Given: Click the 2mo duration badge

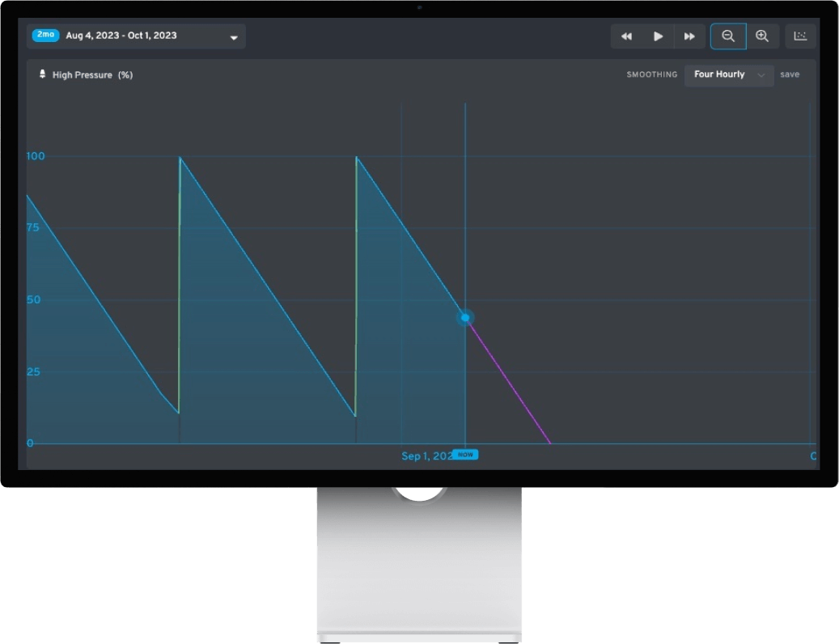Looking at the screenshot, I should [45, 35].
